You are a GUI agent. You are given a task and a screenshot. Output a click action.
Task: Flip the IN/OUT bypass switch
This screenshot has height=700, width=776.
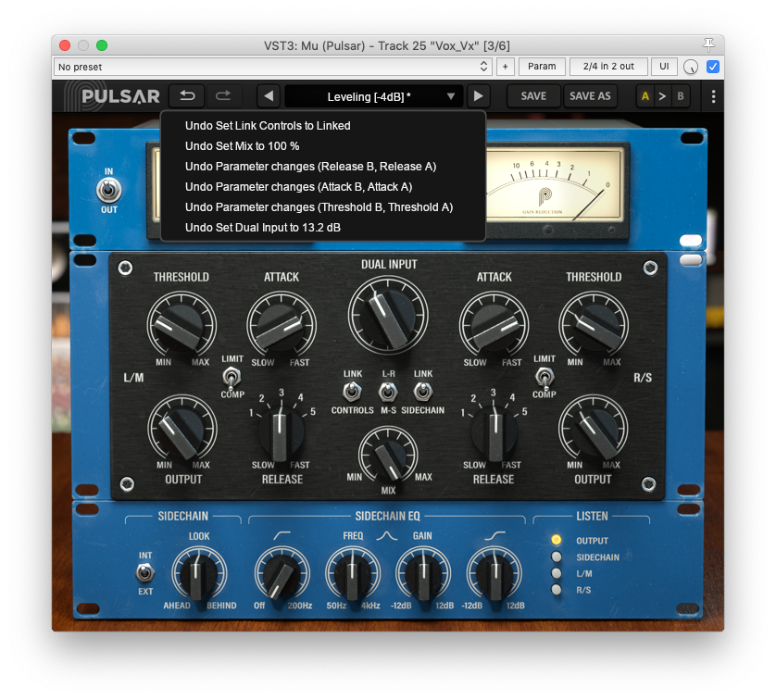click(109, 191)
